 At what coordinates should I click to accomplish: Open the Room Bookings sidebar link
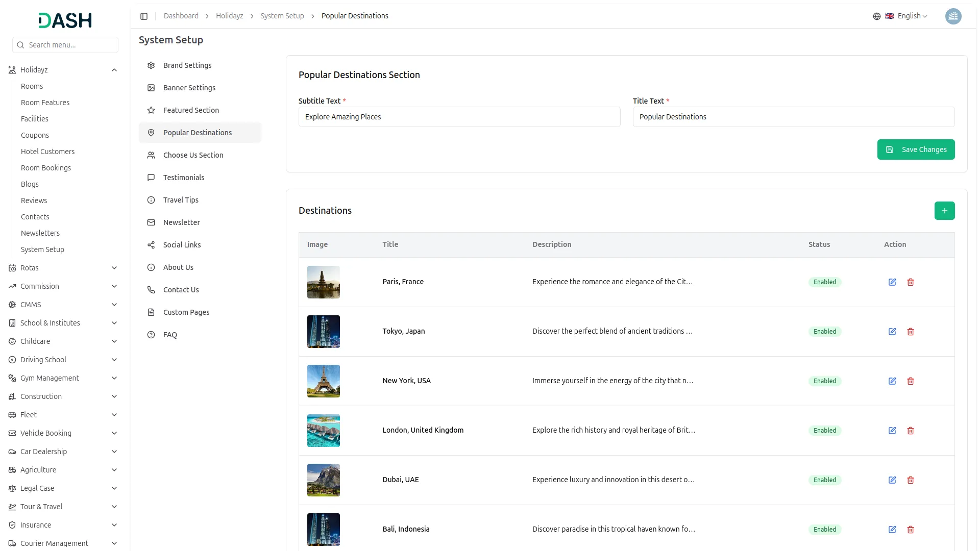[46, 168]
